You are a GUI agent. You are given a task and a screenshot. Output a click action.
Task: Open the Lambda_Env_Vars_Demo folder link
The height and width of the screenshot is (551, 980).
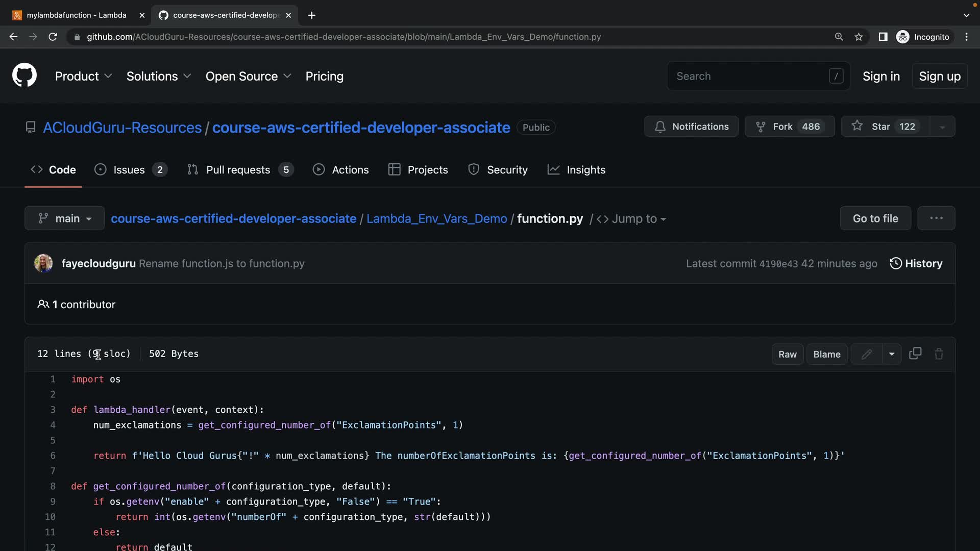[x=436, y=218]
